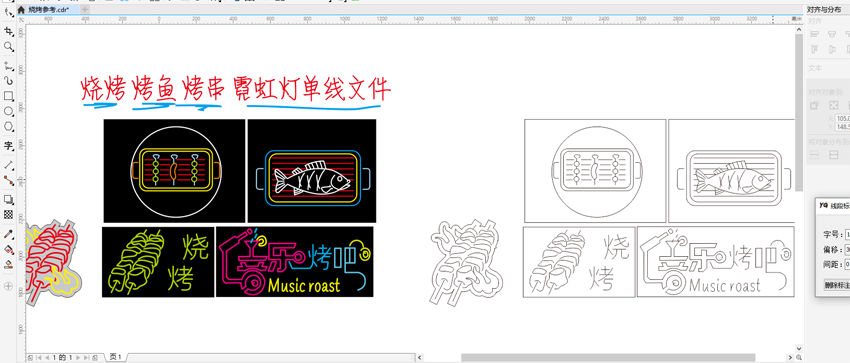Go to next page arrow
Image resolution: width=850 pixels, height=363 pixels.
(x=78, y=358)
